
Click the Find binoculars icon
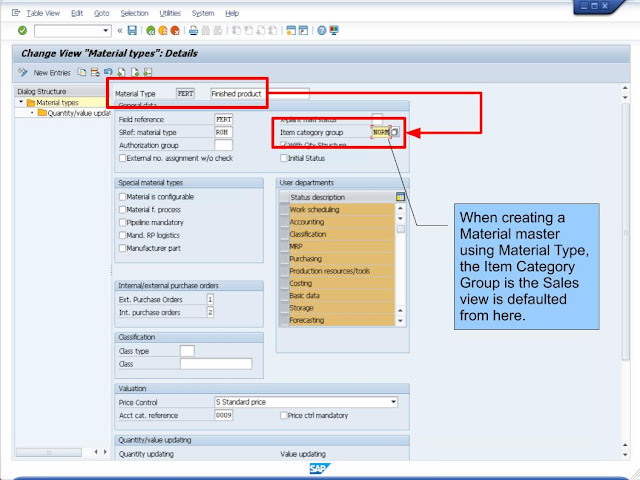pyautogui.click(x=206, y=30)
